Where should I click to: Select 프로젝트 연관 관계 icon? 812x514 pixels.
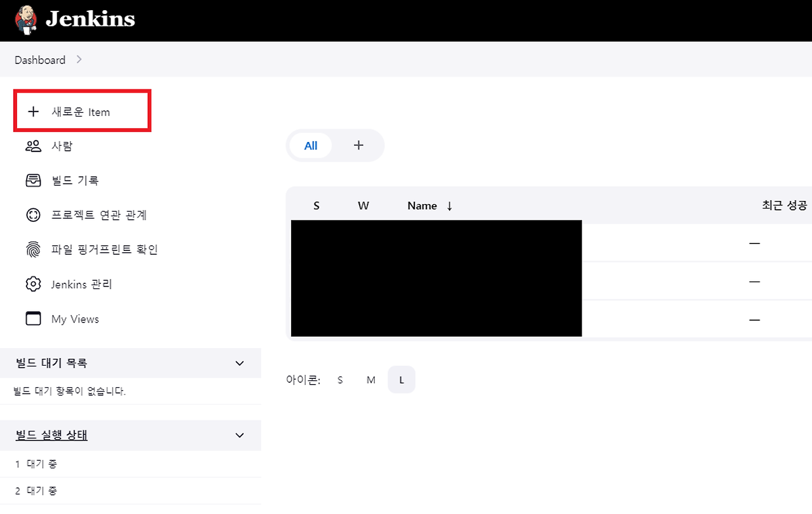click(33, 215)
